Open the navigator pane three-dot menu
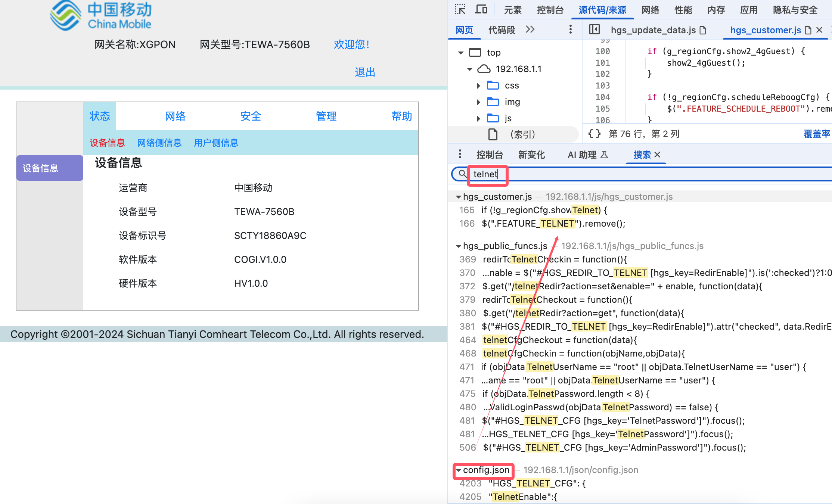This screenshot has width=832, height=504. 570,29
